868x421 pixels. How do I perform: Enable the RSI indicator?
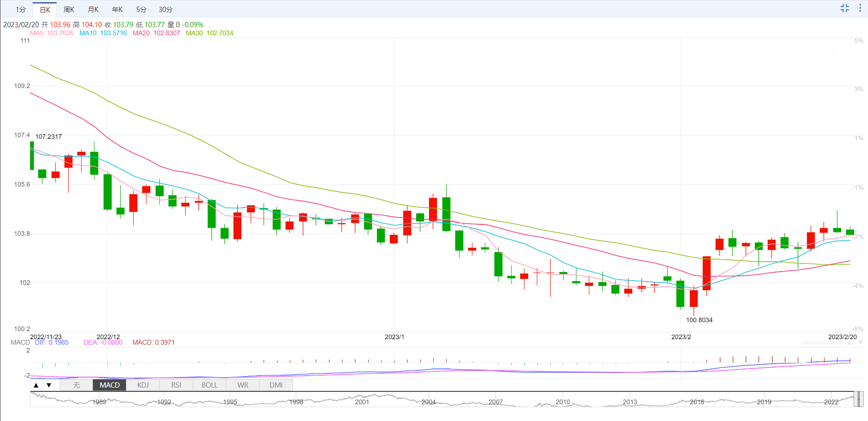(x=176, y=385)
